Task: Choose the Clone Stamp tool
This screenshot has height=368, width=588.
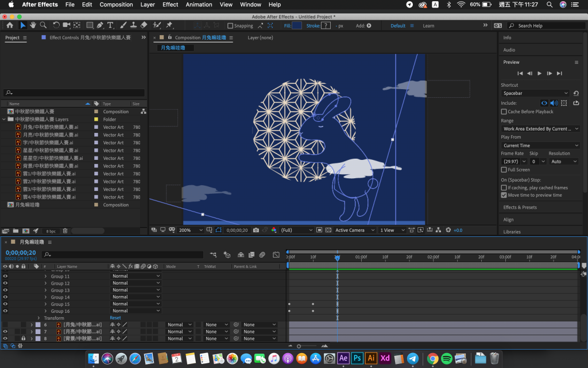Action: coord(133,25)
